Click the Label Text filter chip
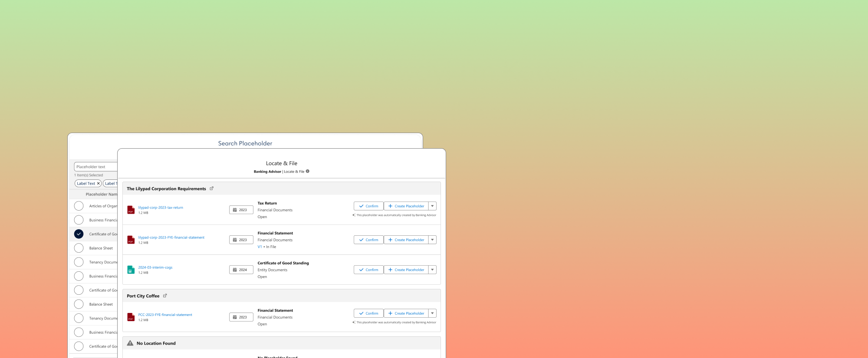The width and height of the screenshot is (868, 358). (x=88, y=183)
